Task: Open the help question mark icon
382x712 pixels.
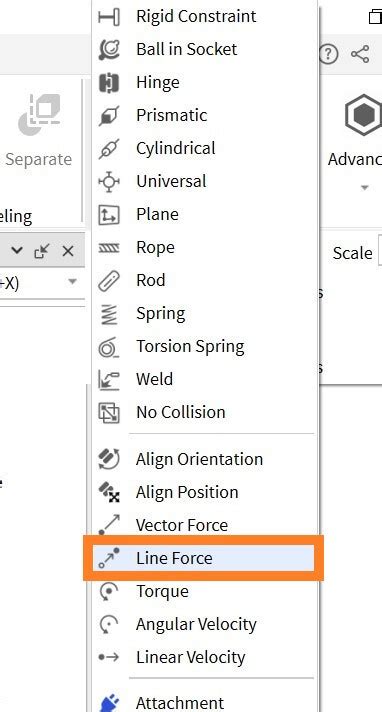Action: click(x=328, y=54)
